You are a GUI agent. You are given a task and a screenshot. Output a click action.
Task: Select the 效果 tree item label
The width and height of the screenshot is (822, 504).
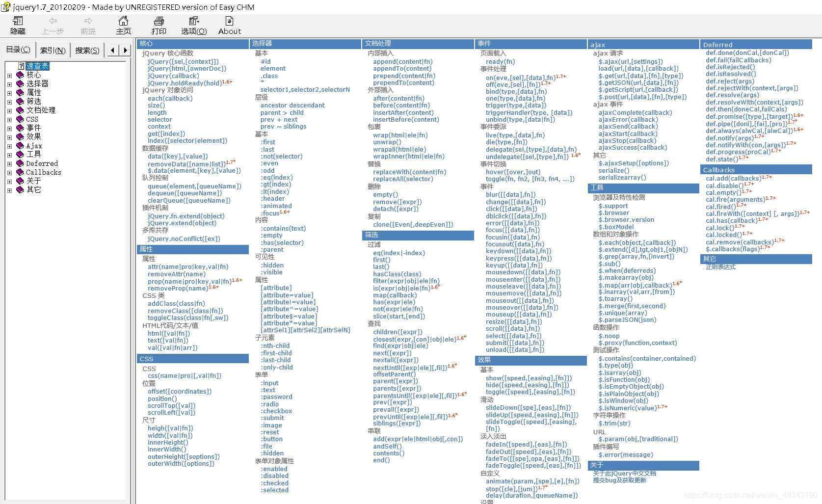(x=34, y=136)
